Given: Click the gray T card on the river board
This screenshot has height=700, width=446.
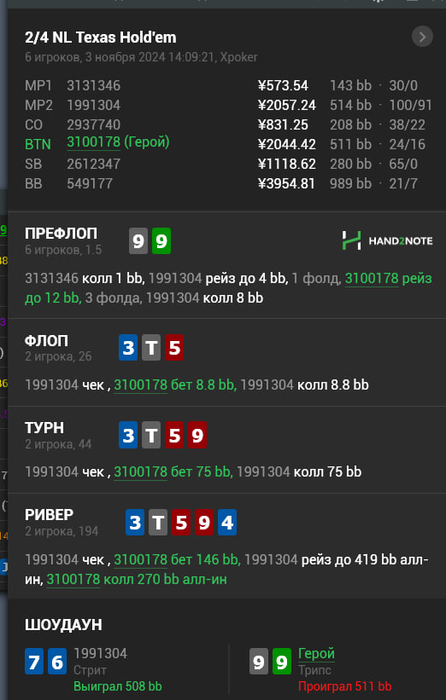Looking at the screenshot, I should [158, 522].
